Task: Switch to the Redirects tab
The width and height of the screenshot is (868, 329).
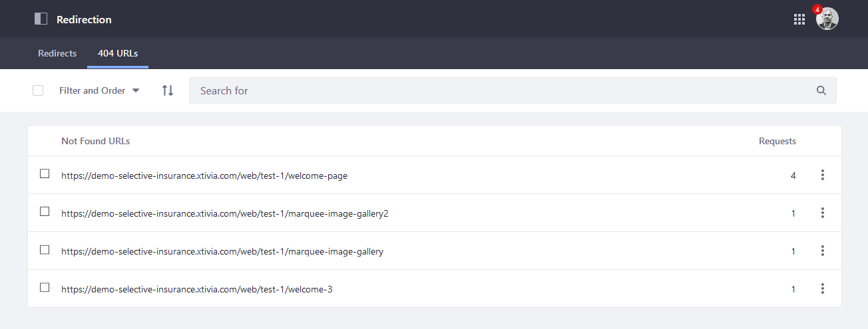Action: click(57, 53)
